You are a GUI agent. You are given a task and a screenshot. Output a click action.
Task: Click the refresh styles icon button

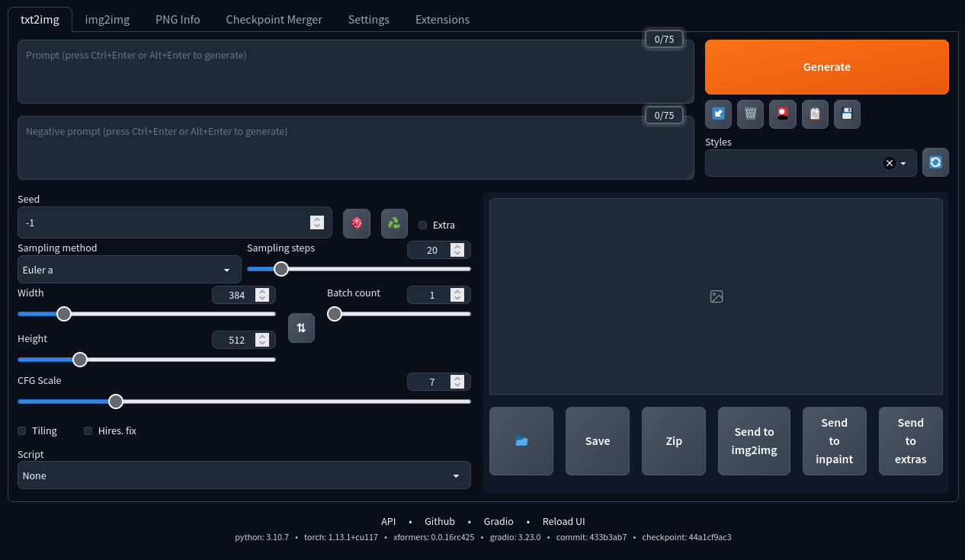point(935,162)
